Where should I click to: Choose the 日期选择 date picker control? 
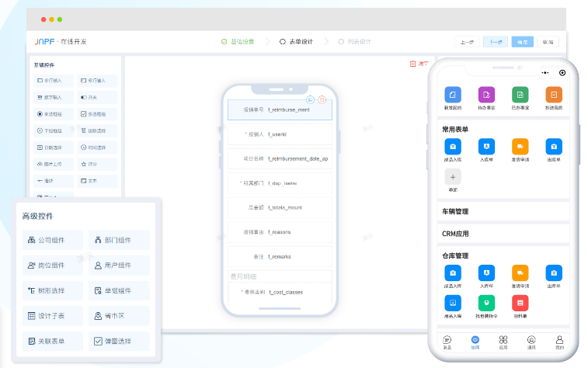click(x=54, y=148)
